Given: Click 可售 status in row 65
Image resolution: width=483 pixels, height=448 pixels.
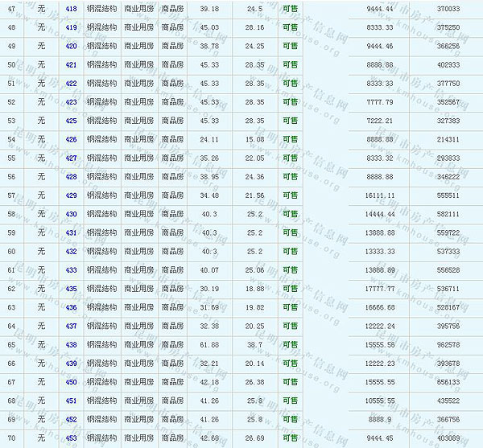Looking at the screenshot, I should 290,345.
